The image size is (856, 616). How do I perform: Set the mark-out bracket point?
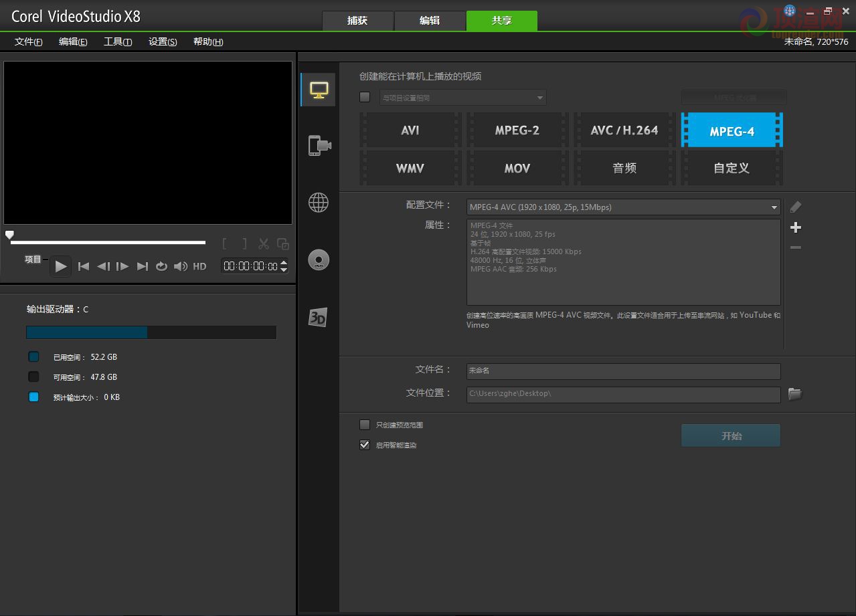tap(244, 244)
